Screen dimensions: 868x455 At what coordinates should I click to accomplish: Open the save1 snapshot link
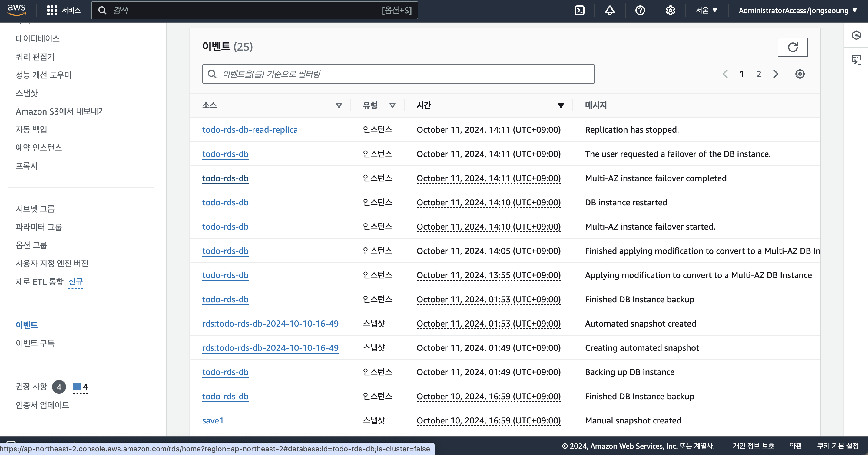pos(213,420)
